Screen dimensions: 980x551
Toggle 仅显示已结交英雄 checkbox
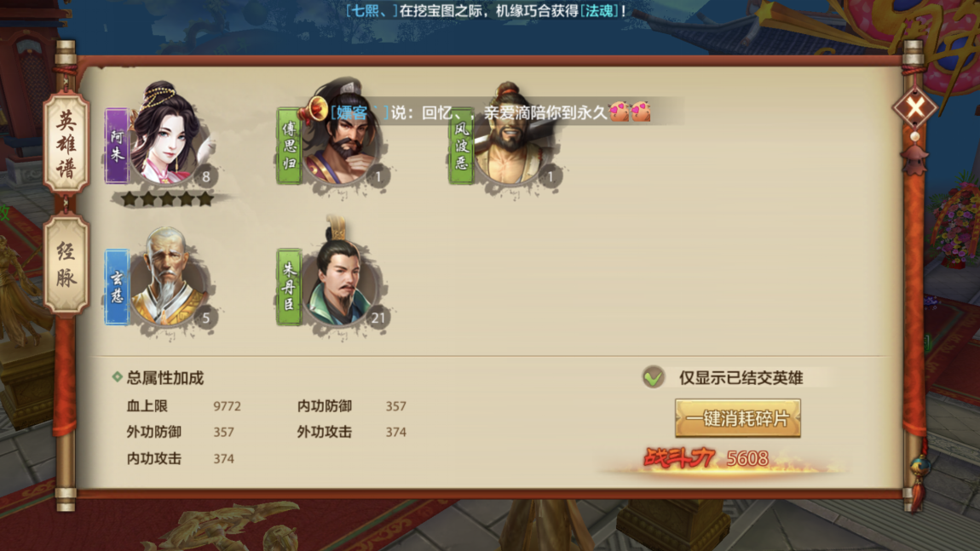[x=653, y=376]
